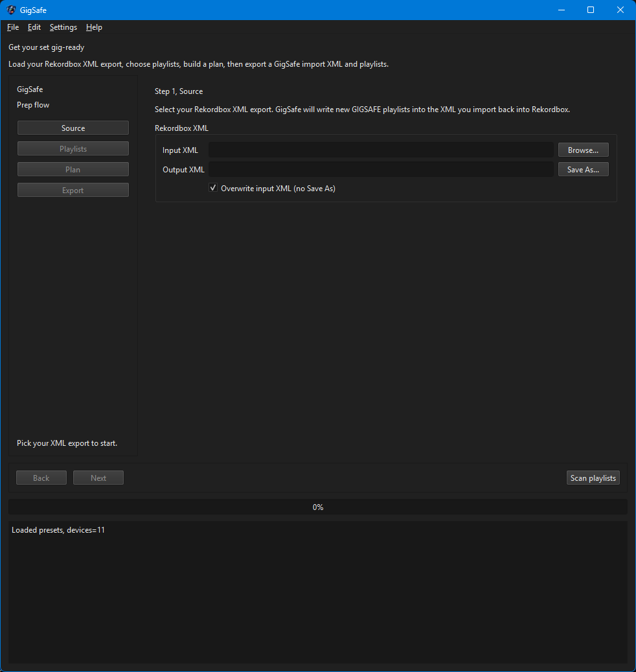Click the Save As... button
This screenshot has width=636, height=672.
pyautogui.click(x=583, y=170)
